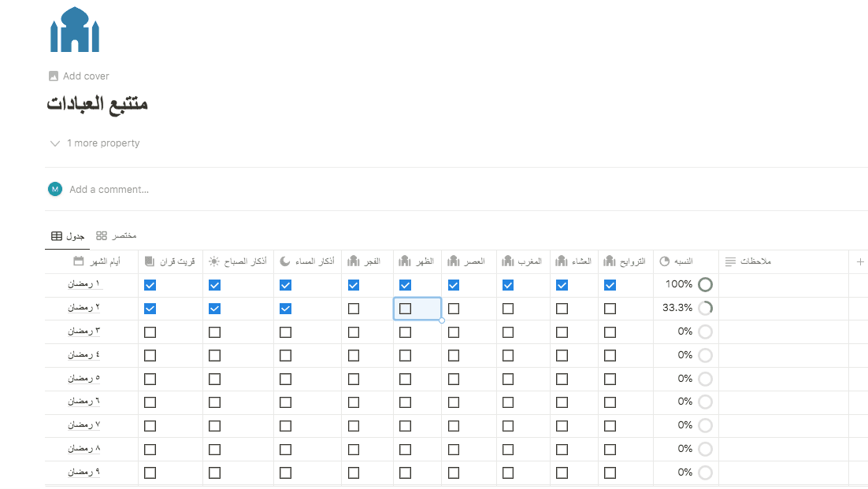
Task: Check الفجر checkbox for ٢ رمضان
Action: pyautogui.click(x=354, y=309)
